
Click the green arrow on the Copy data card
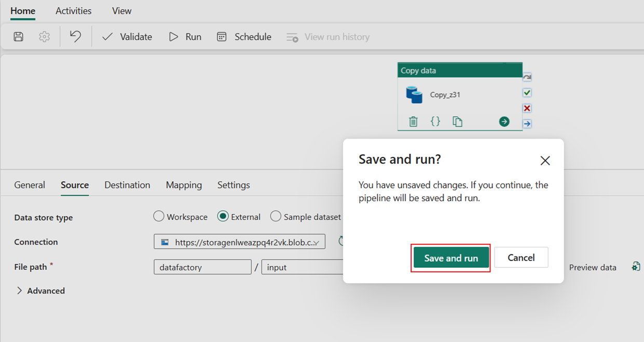[x=504, y=121]
